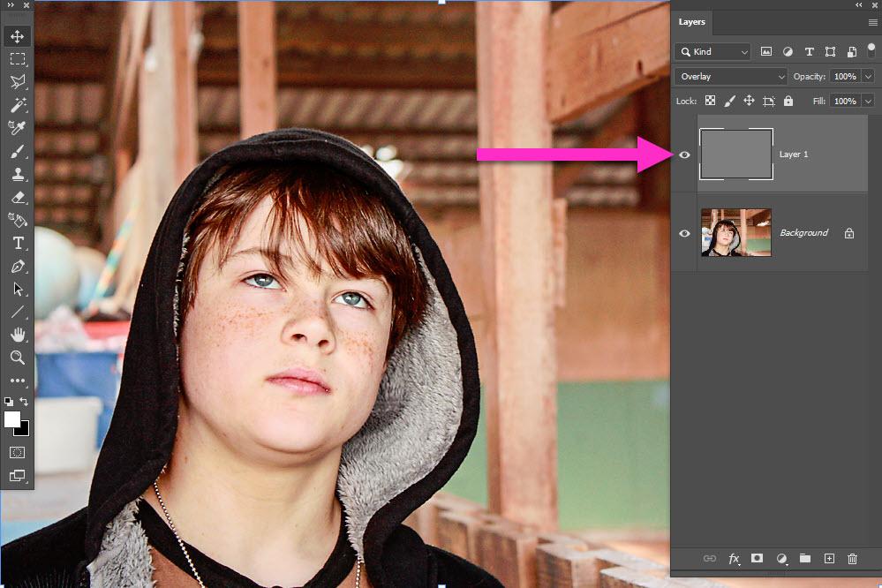Select the Pen tool
The image size is (882, 588).
(x=17, y=266)
